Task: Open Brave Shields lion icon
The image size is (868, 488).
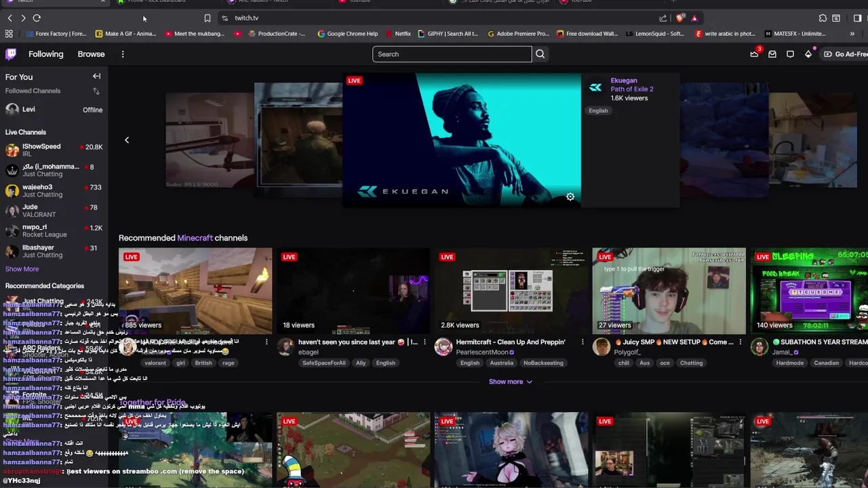Action: pos(680,18)
